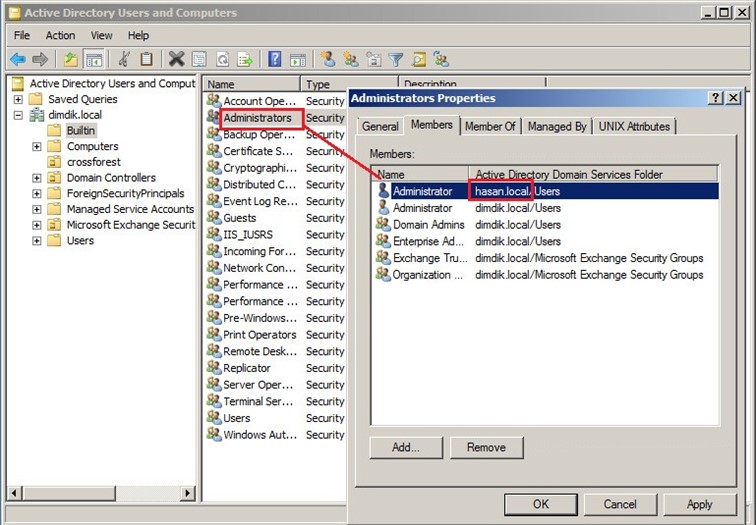Select the crossforest folder in tree

click(94, 162)
